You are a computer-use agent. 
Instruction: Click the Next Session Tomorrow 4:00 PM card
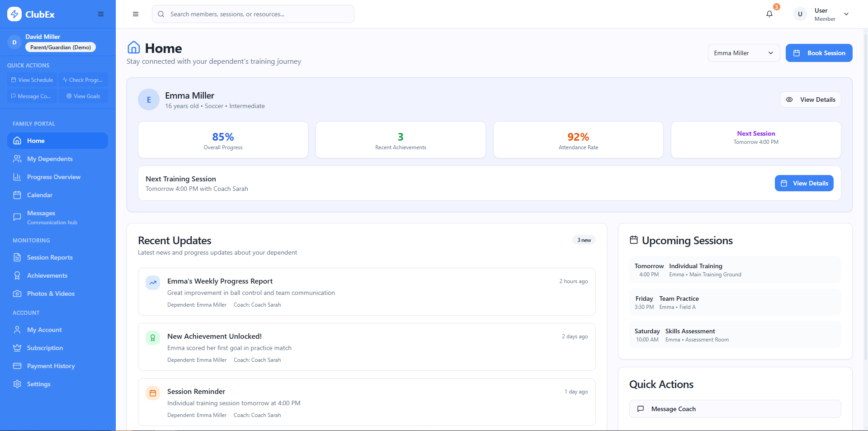click(756, 140)
